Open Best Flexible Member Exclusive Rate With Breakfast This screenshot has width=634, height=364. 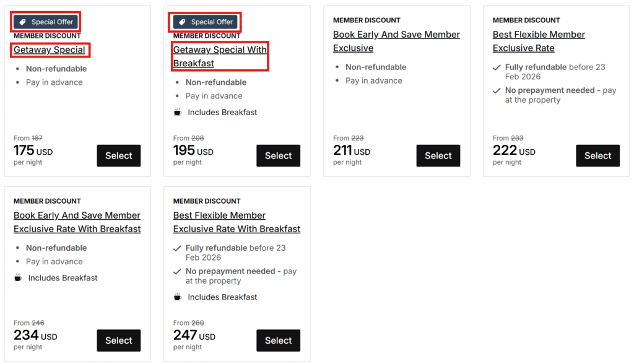[x=237, y=222]
